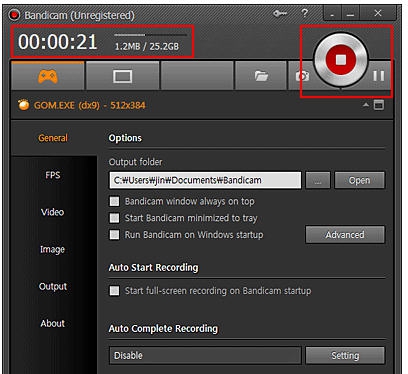
Task: Click the blank third mode tab
Action: click(197, 76)
